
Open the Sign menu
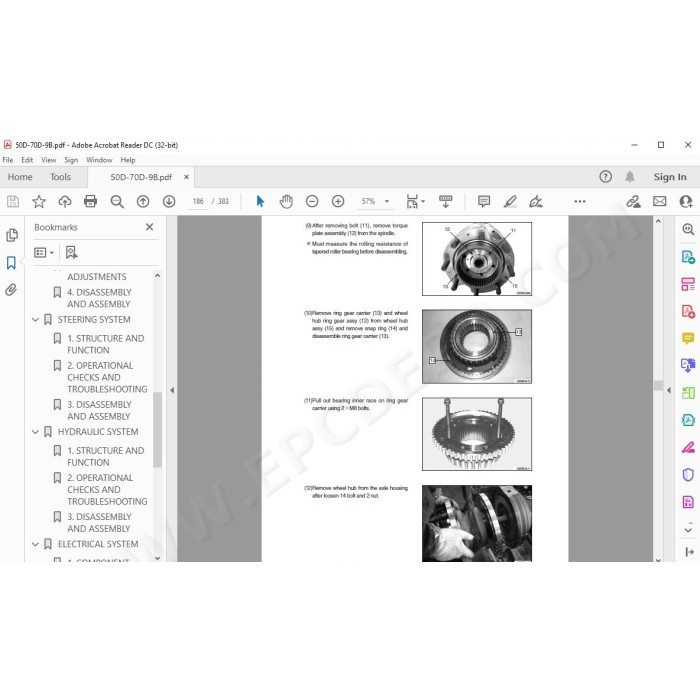pyautogui.click(x=71, y=160)
